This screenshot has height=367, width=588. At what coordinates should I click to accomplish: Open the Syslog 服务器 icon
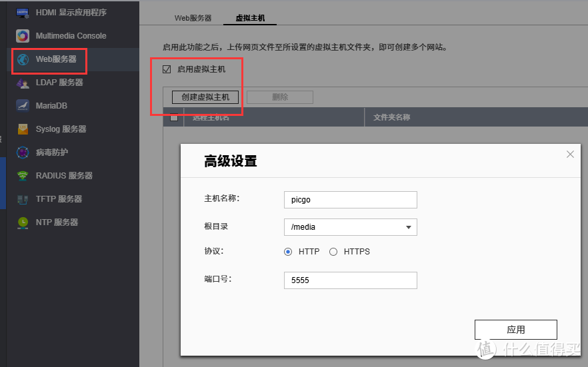(23, 129)
